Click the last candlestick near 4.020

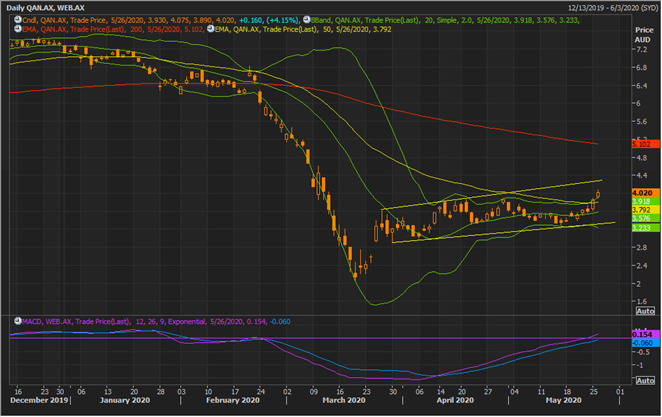(x=598, y=194)
